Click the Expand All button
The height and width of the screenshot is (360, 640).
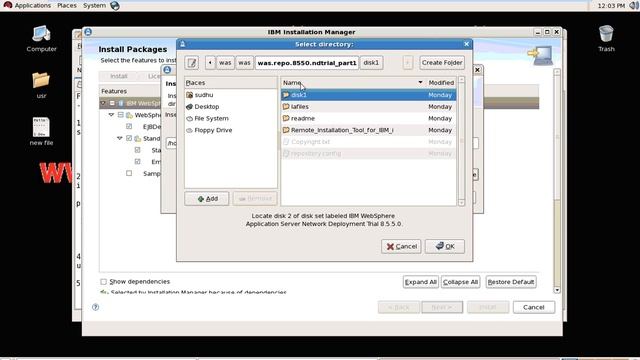click(x=420, y=282)
